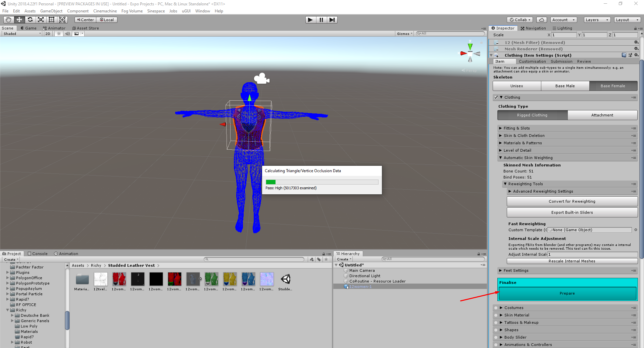Open the cloud services icon
Screen dimensions: 644x348
541,20
